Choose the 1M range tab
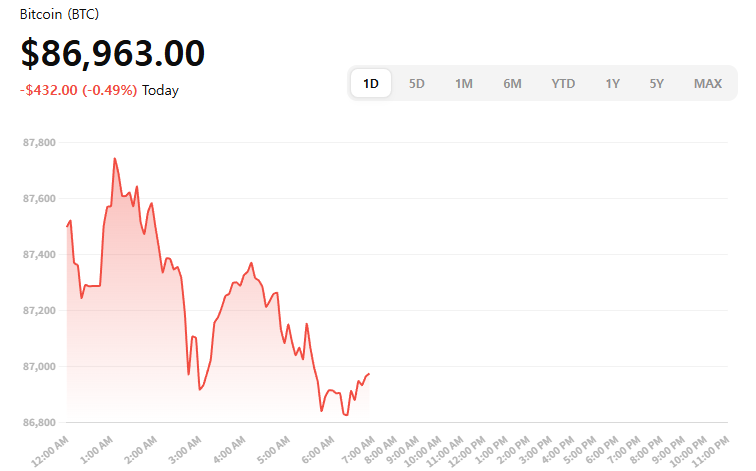Viewport: 756px width, 471px height. coord(464,84)
